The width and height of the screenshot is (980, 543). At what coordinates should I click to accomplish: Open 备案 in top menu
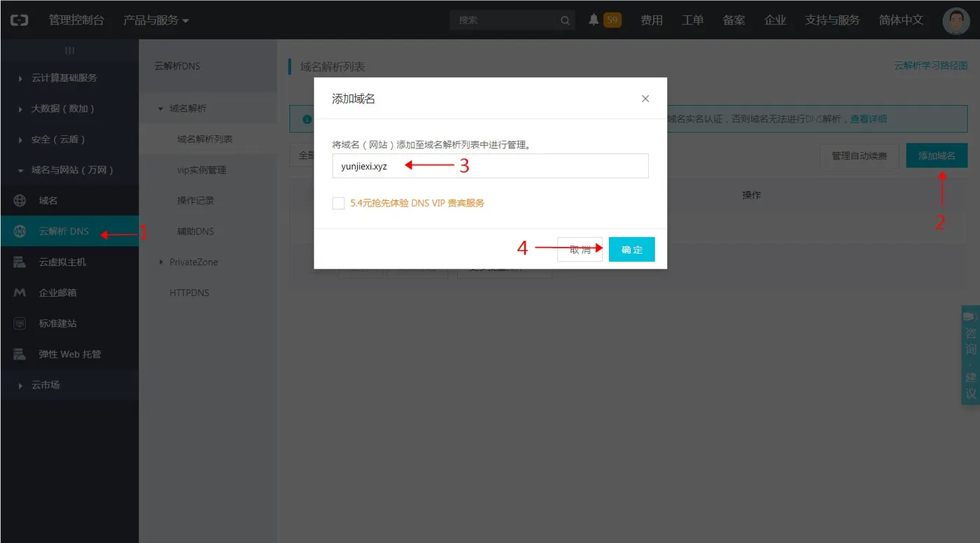pos(734,20)
